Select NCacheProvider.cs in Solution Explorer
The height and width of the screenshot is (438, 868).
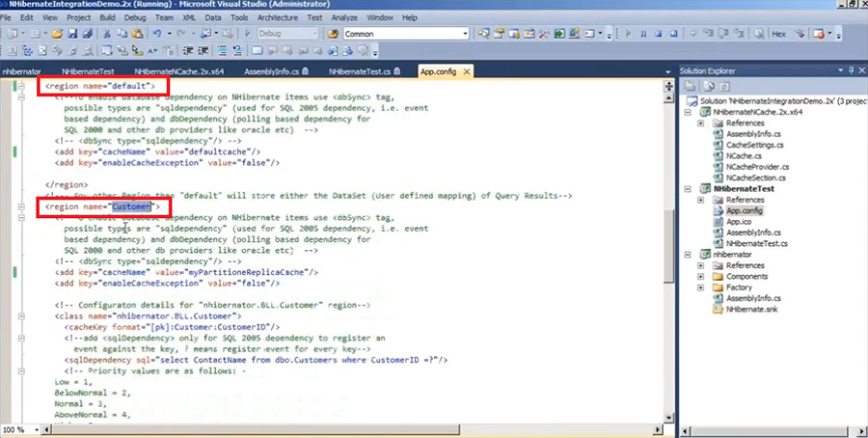click(757, 167)
